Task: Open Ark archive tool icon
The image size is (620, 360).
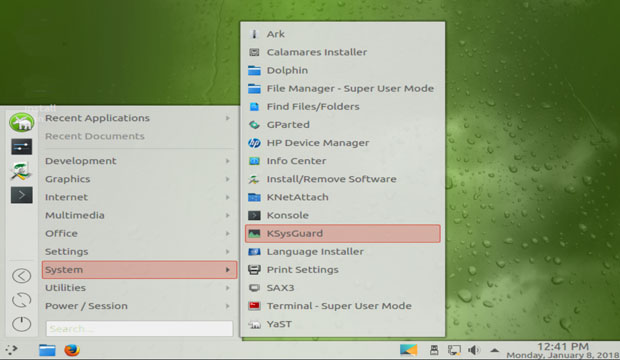Action: point(254,34)
